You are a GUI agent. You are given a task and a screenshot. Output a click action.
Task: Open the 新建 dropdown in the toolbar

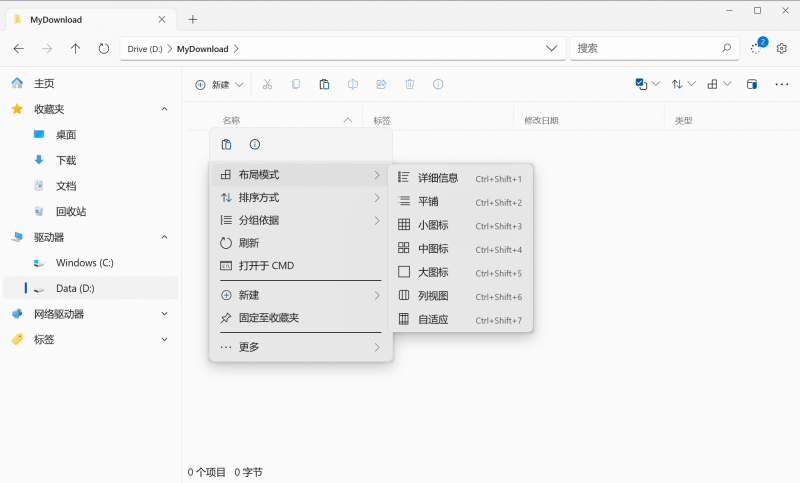(x=219, y=85)
